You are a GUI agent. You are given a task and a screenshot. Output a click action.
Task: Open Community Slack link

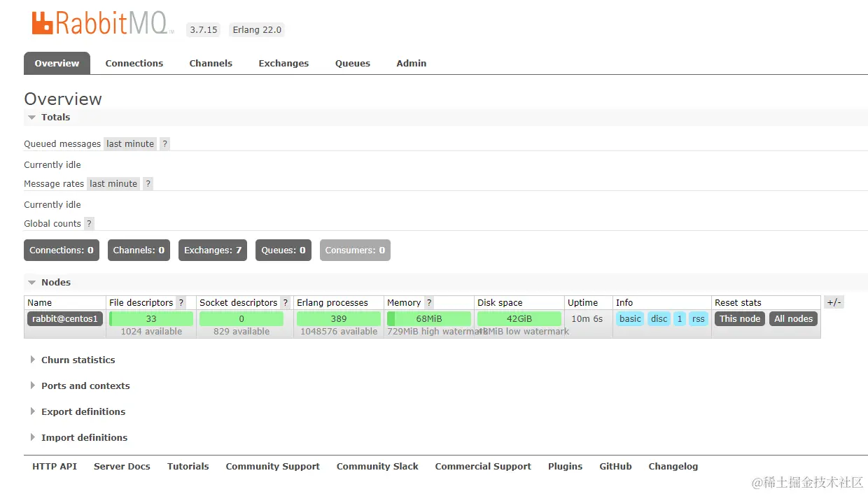377,467
